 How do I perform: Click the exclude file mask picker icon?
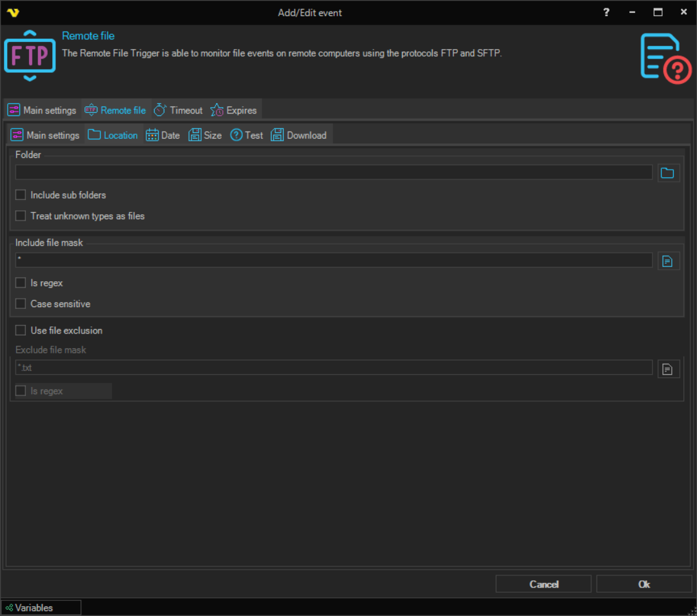click(x=668, y=369)
